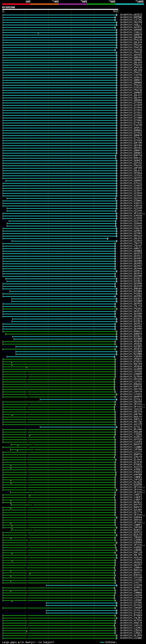The width and height of the screenshot is (146, 644).
Task: Click the green ~80% identity legend segment
Action: [101, 4]
